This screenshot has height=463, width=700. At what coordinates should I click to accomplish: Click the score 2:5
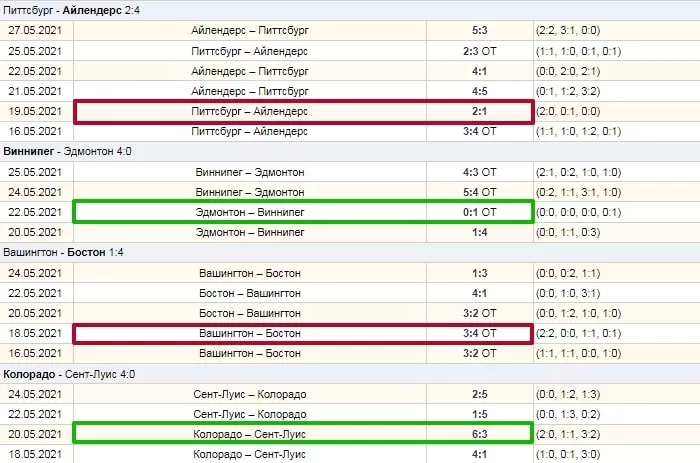click(479, 395)
